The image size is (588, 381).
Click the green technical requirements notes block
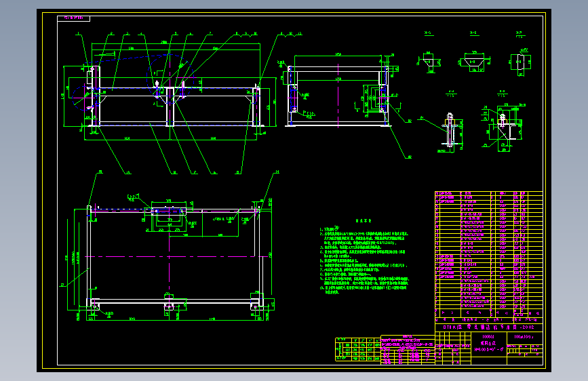364,257
